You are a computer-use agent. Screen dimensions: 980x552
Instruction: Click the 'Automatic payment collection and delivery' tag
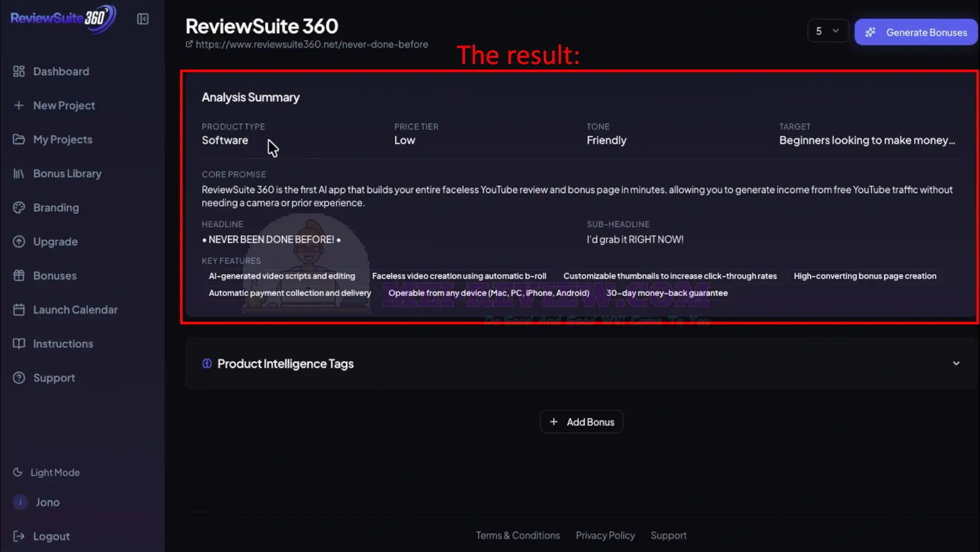click(290, 293)
